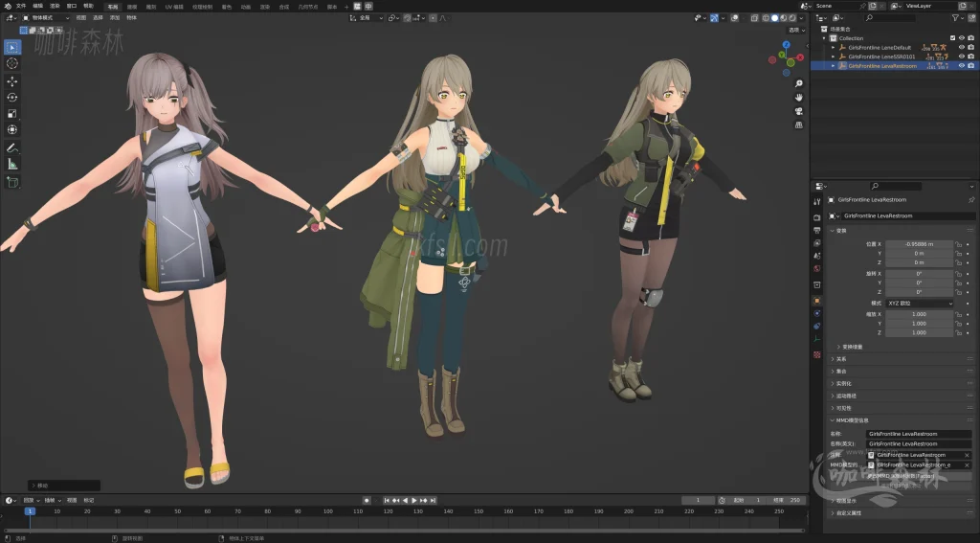Hide GirlsFrontline LevaRestroom with its eye icon
980x543 pixels.
pos(961,66)
